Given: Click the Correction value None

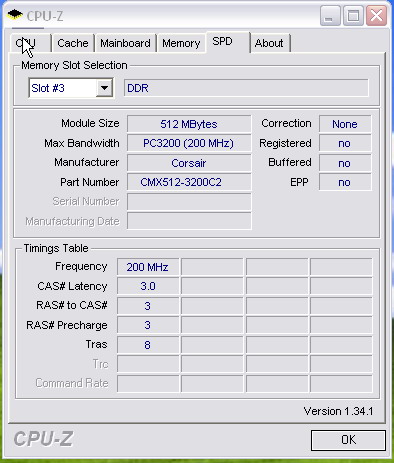Looking at the screenshot, I should [x=345, y=124].
